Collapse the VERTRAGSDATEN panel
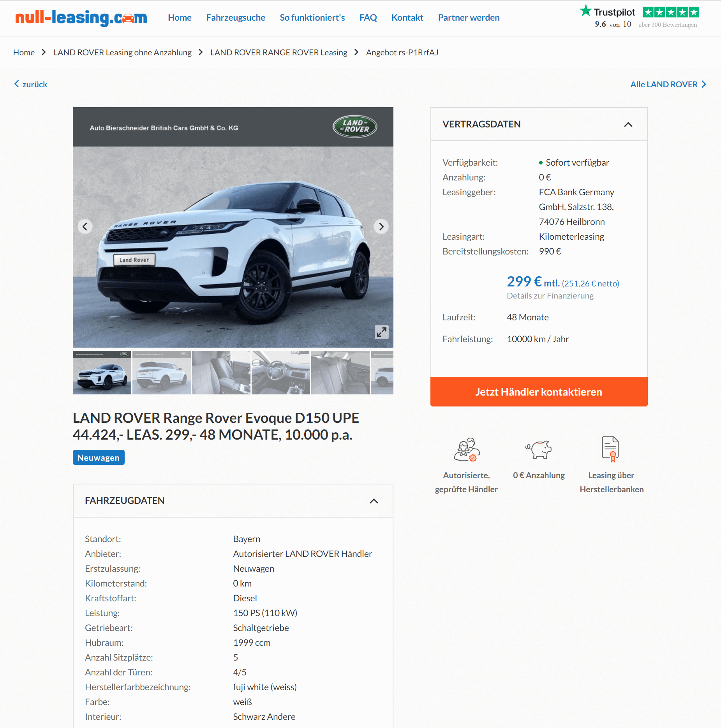This screenshot has width=721, height=728. [x=628, y=124]
